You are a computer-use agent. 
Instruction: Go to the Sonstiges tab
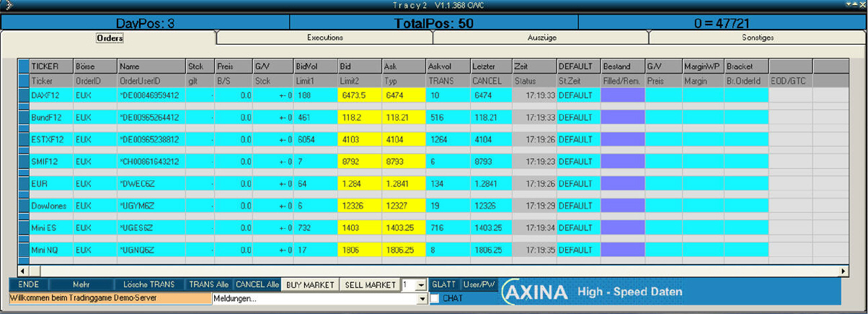[x=757, y=38]
